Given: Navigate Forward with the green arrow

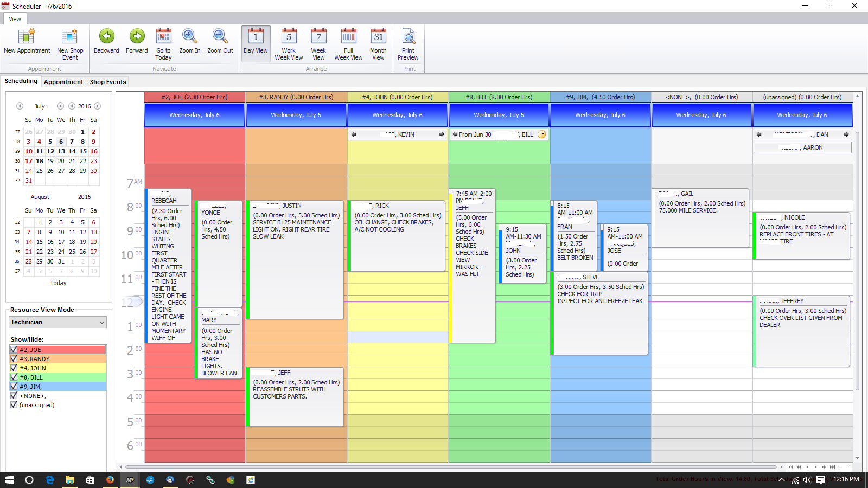Looking at the screenshot, I should (x=137, y=36).
